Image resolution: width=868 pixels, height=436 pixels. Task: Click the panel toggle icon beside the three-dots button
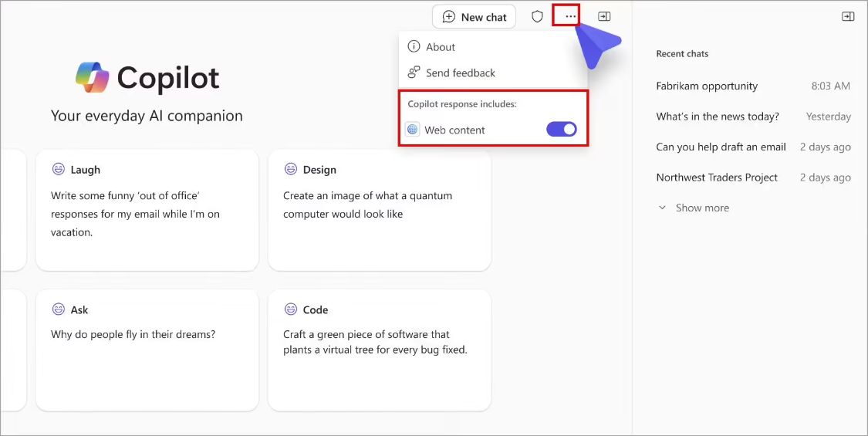pos(605,16)
